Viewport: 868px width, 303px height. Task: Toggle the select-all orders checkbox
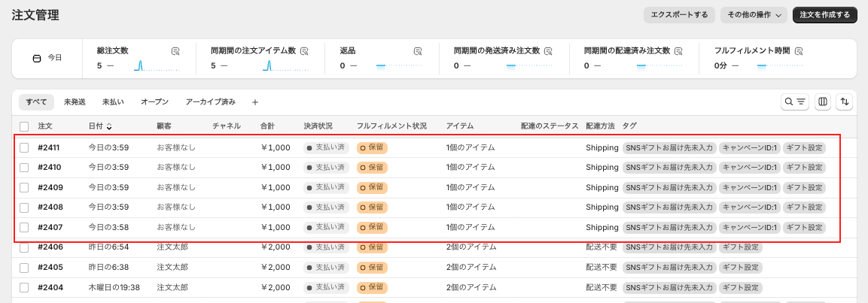coord(24,126)
